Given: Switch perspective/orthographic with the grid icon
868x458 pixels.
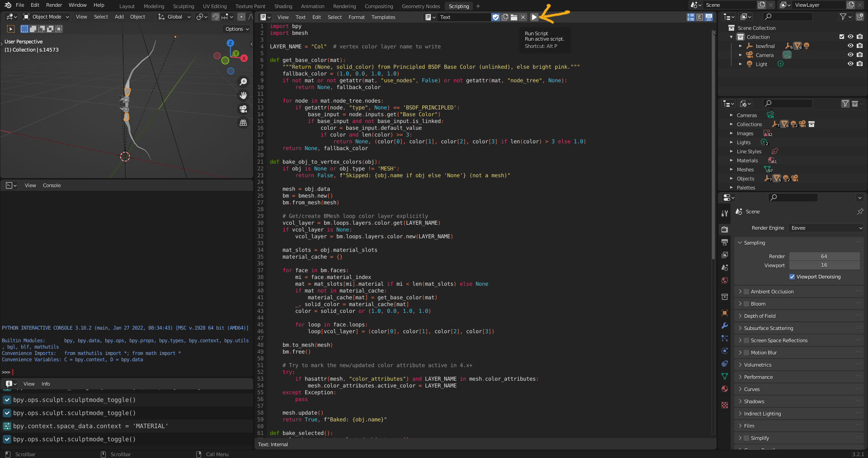Looking at the screenshot, I should click(x=243, y=123).
